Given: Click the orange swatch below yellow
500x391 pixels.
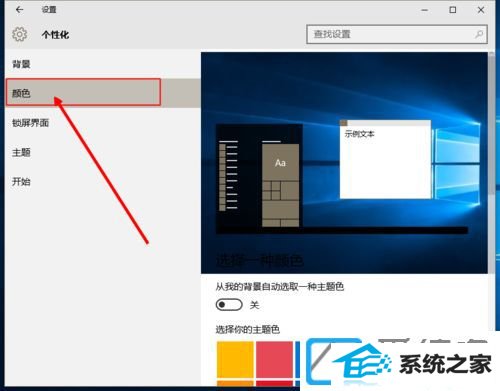Looking at the screenshot, I should pyautogui.click(x=235, y=383).
